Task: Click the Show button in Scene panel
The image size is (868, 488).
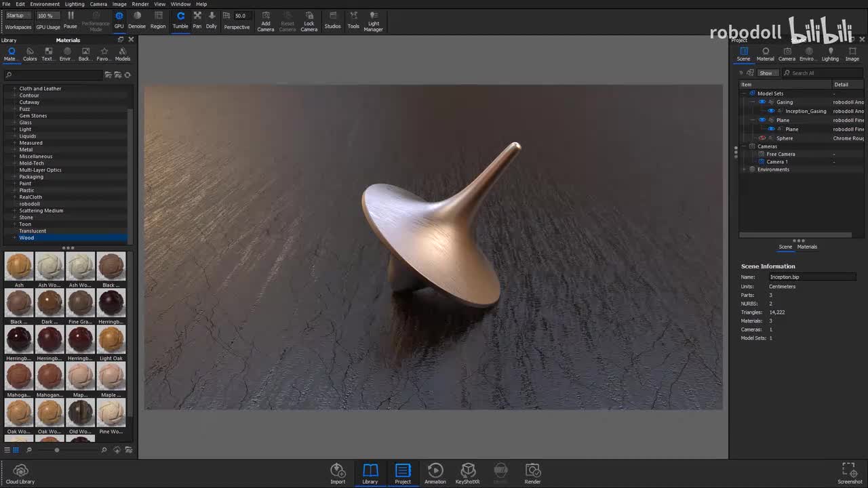Action: 766,73
